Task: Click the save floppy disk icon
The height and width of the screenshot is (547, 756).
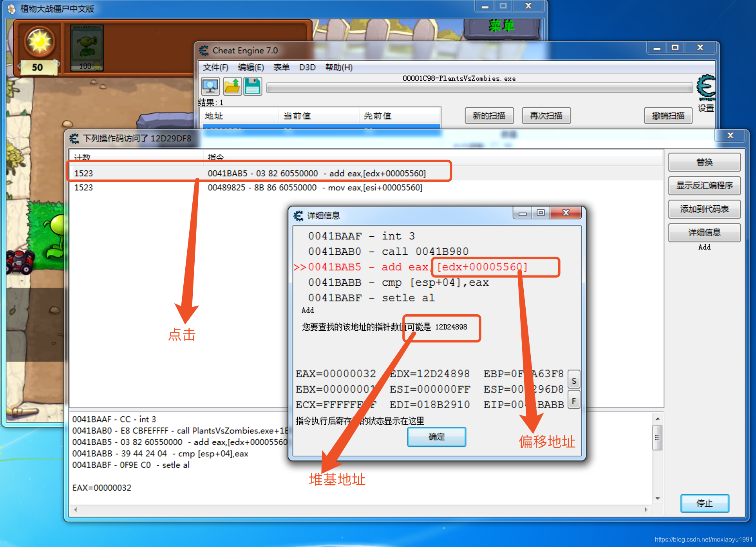Action: tap(253, 86)
